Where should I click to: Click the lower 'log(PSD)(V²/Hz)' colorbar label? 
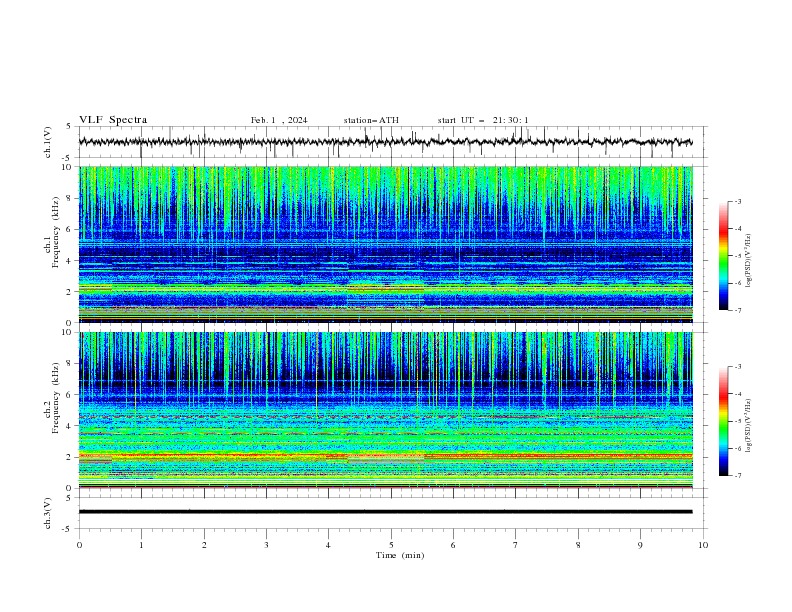click(x=749, y=426)
